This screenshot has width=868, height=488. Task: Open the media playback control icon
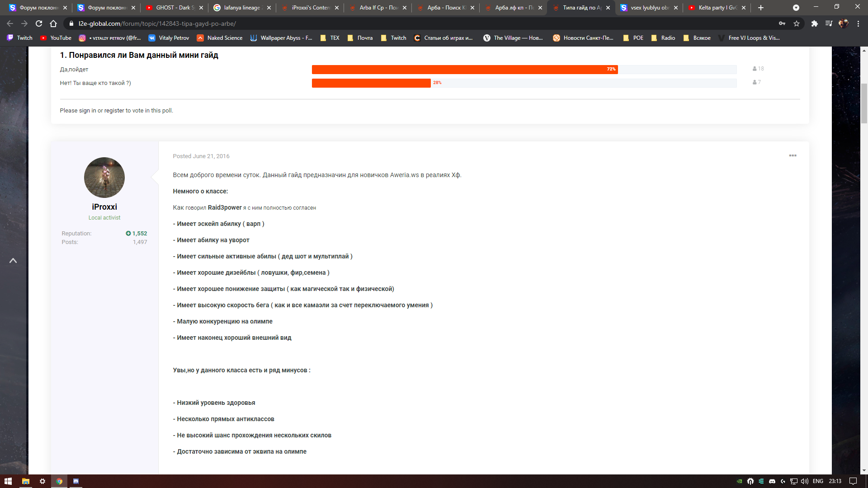pyautogui.click(x=830, y=23)
